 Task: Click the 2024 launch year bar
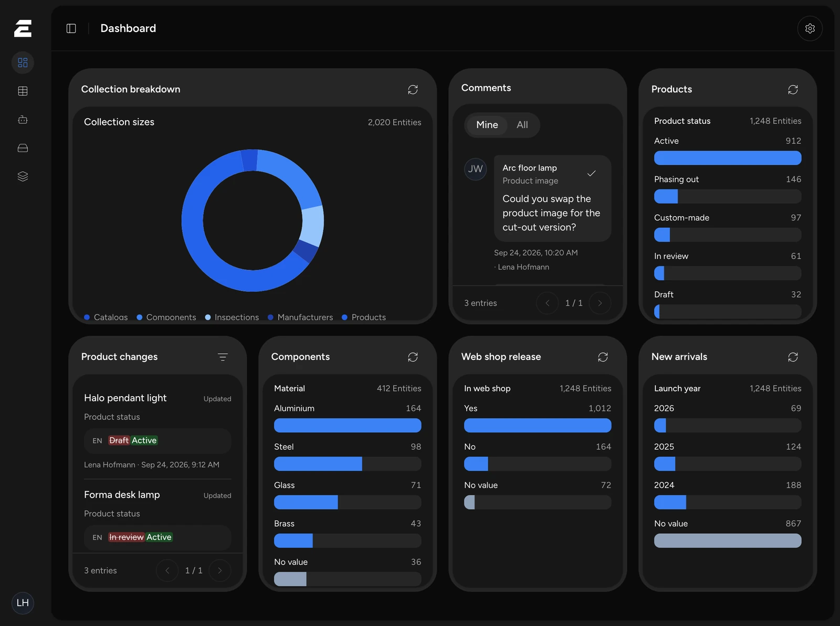pos(728,502)
